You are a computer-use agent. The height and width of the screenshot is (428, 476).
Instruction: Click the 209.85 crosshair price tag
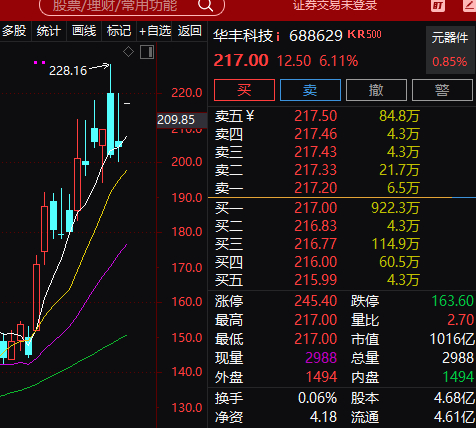[x=182, y=120]
